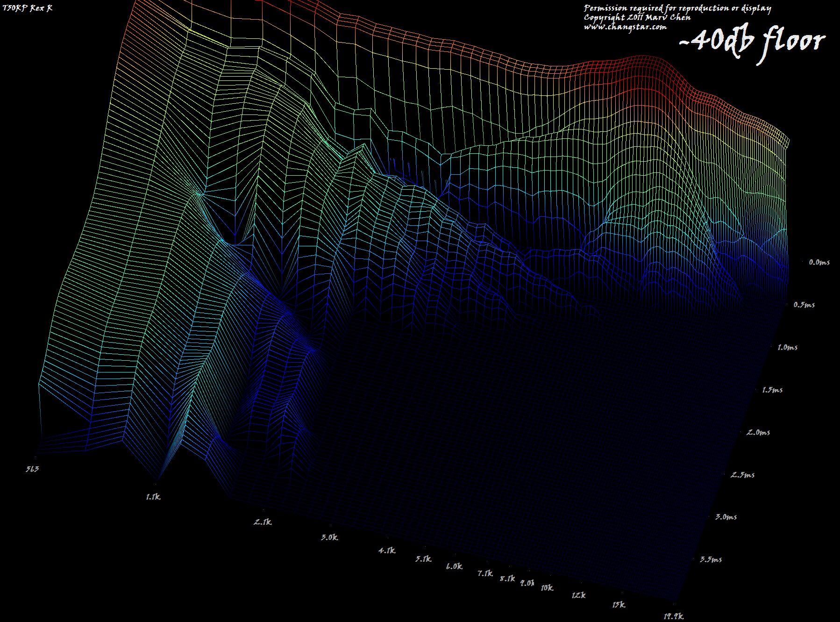840x622 pixels.
Task: Click the 0.0ms time axis label
Action: (819, 263)
